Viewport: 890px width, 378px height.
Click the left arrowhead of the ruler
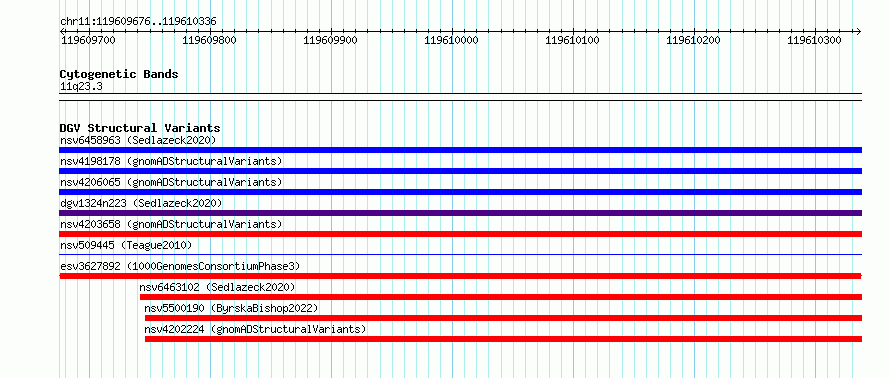62,31
